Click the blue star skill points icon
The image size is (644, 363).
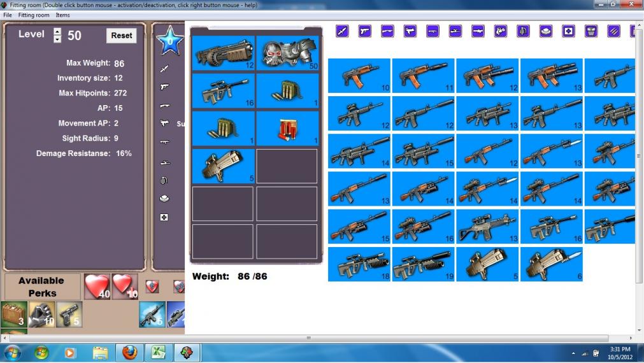(x=169, y=41)
